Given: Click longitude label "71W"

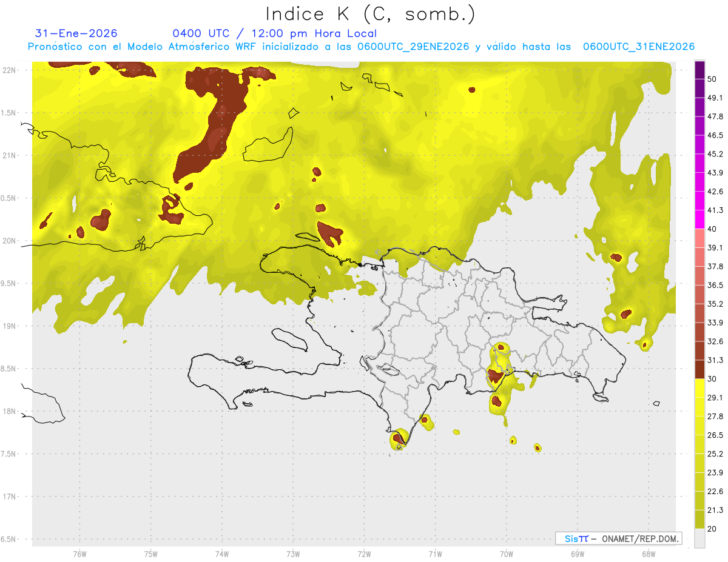Looking at the screenshot, I should (x=435, y=554).
